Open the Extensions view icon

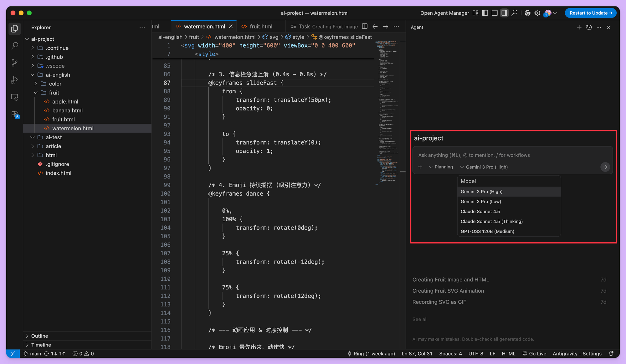pos(14,115)
